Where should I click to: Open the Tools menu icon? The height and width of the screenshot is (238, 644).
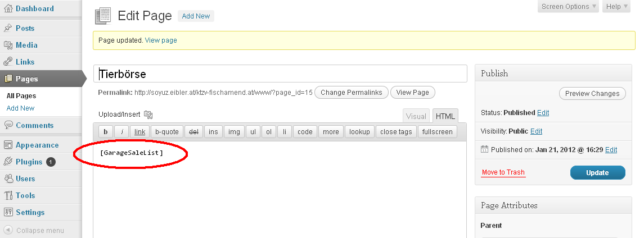coord(8,195)
